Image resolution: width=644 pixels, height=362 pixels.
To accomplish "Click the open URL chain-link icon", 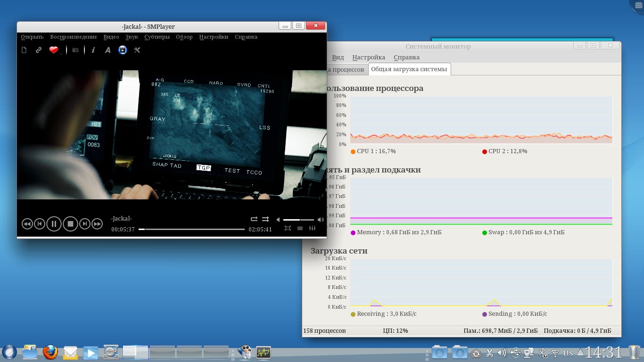I will [39, 50].
